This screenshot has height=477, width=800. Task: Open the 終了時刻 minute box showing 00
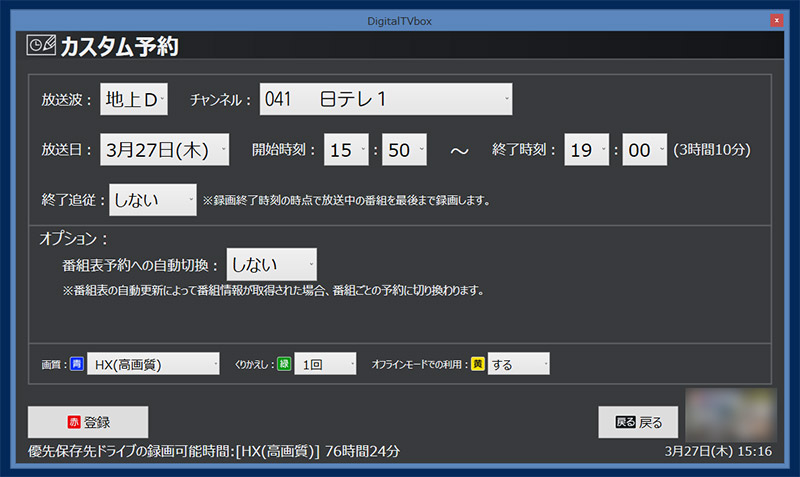click(x=644, y=150)
